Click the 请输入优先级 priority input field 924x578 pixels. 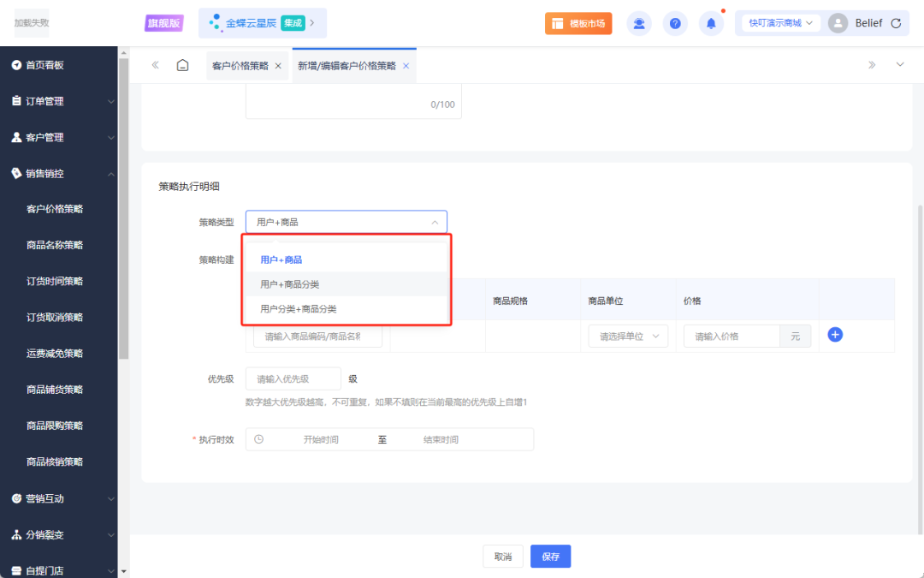[293, 378]
